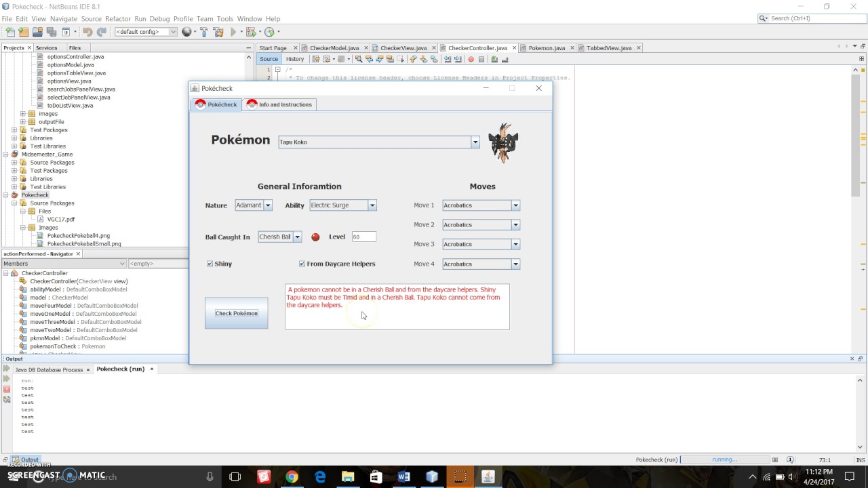Click the Source editor view button
This screenshot has height=488, width=868.
[x=269, y=59]
